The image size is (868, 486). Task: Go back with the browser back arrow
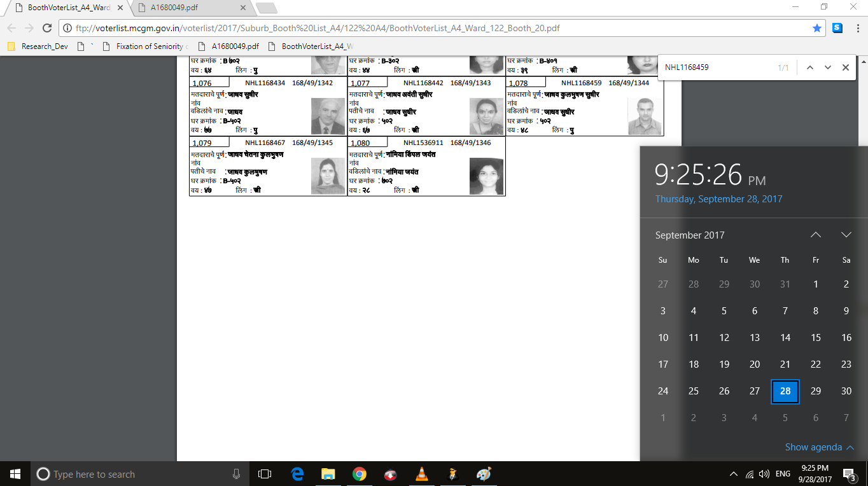[11, 28]
